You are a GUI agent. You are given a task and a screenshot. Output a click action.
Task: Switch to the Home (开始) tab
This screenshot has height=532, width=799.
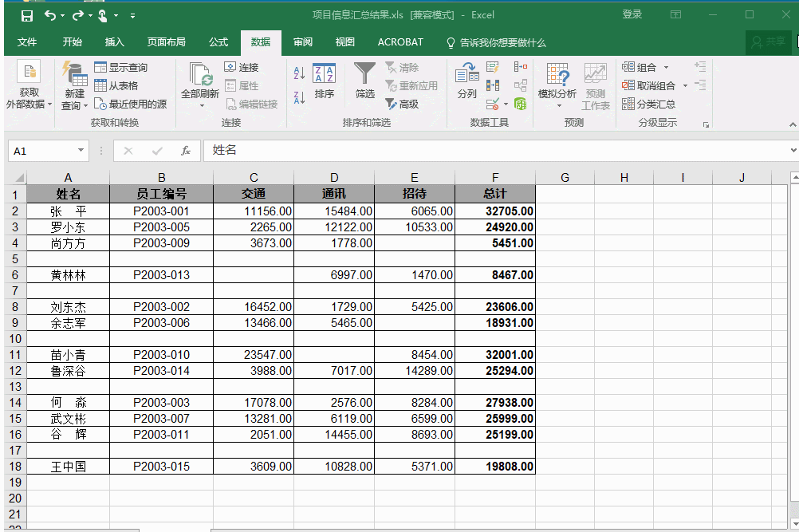(72, 42)
